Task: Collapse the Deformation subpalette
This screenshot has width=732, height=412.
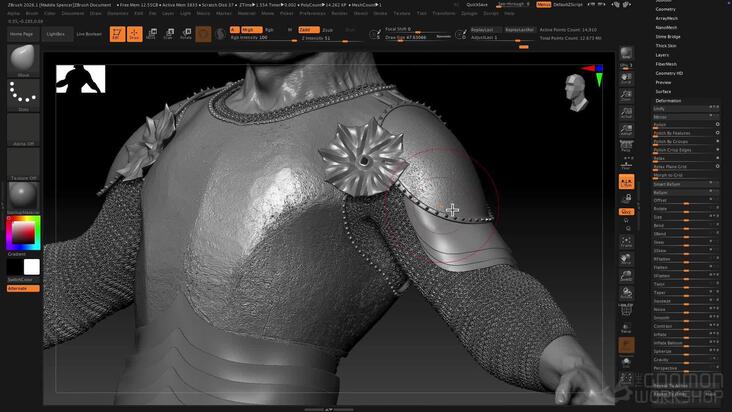Action: (668, 101)
